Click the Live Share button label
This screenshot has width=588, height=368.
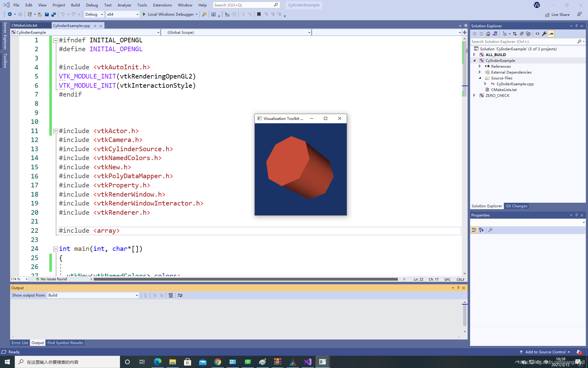(560, 15)
